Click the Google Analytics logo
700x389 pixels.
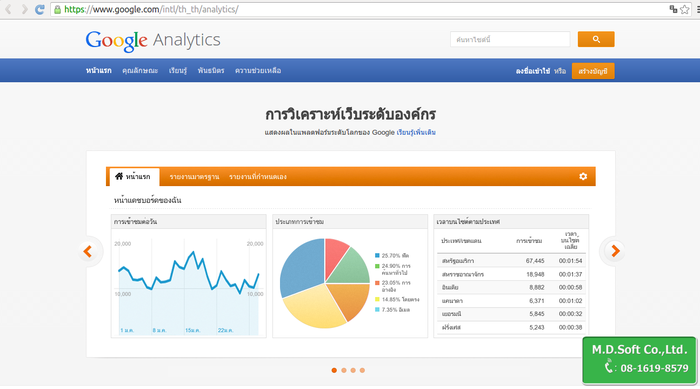click(x=153, y=41)
